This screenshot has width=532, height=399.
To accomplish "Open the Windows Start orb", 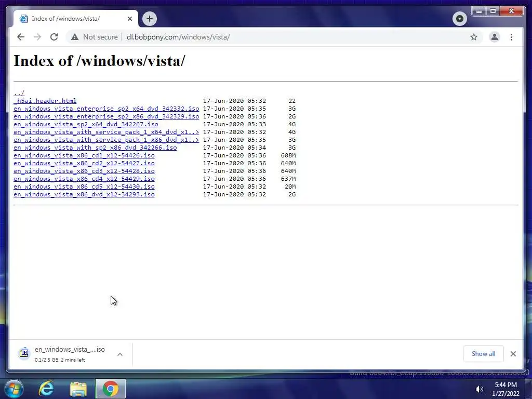I will [x=14, y=389].
